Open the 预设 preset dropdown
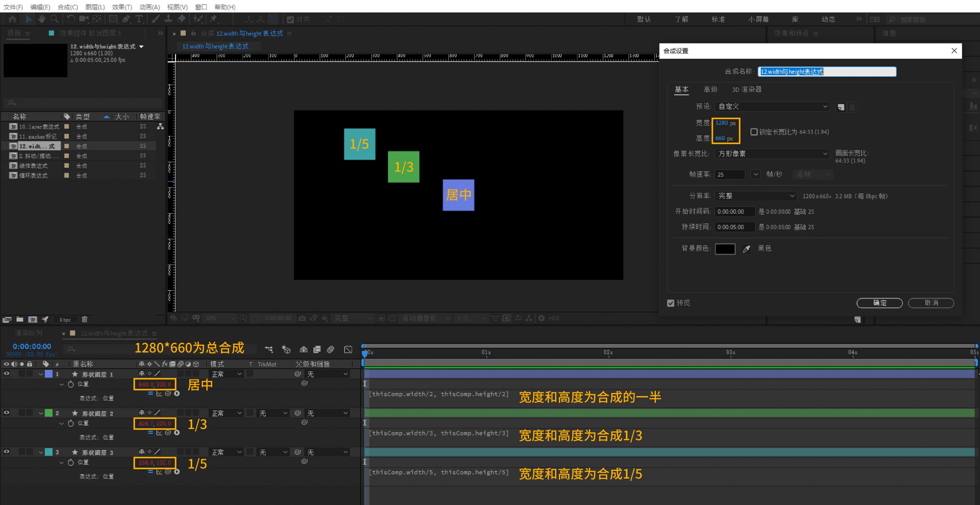980x505 pixels. [x=772, y=106]
